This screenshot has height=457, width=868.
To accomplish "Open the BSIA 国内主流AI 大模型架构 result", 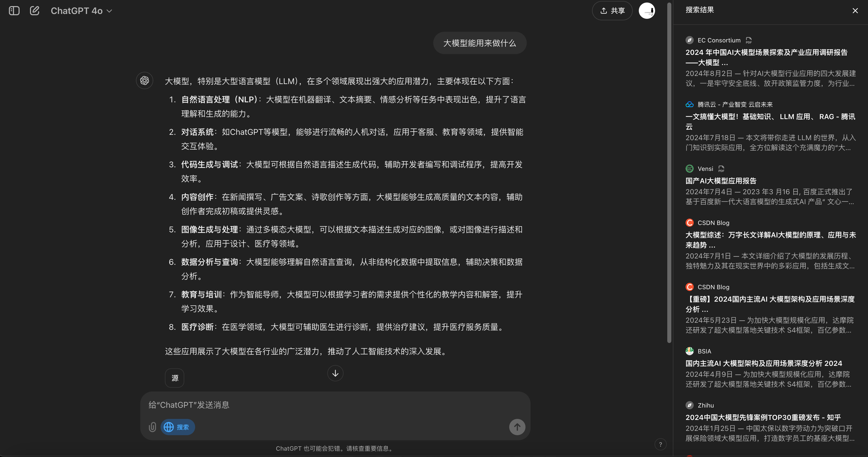I will (764, 363).
